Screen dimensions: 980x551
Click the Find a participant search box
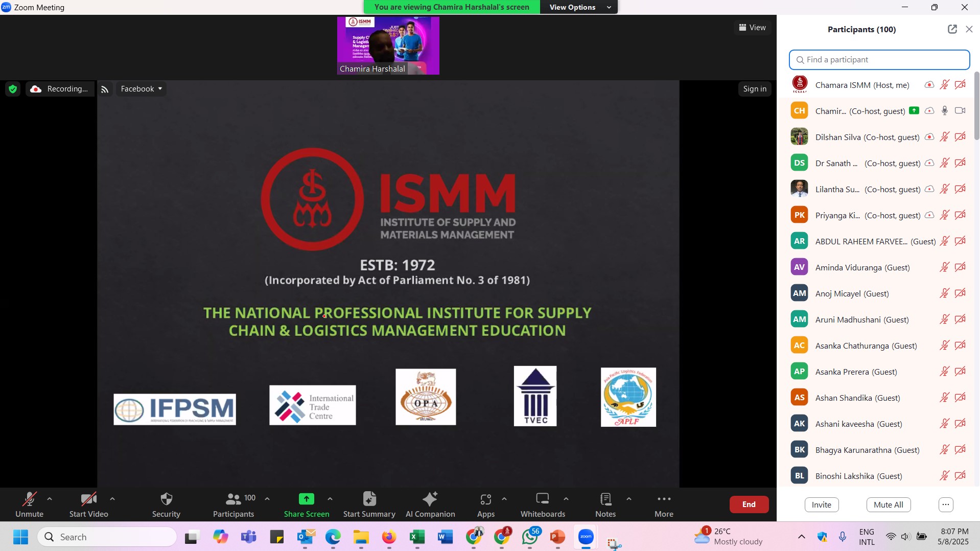(x=879, y=60)
